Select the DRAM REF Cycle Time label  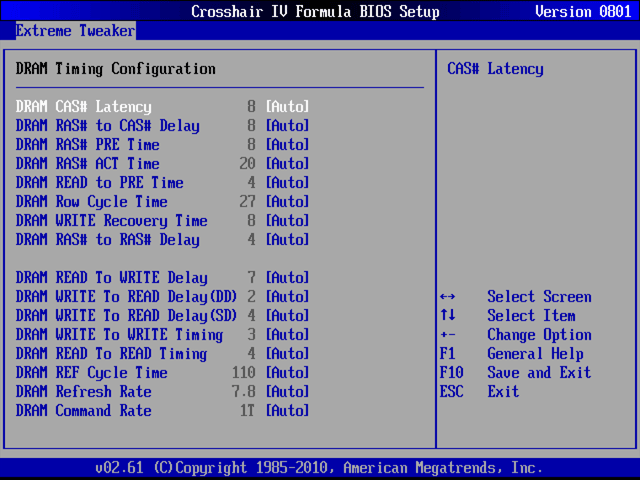tap(92, 372)
